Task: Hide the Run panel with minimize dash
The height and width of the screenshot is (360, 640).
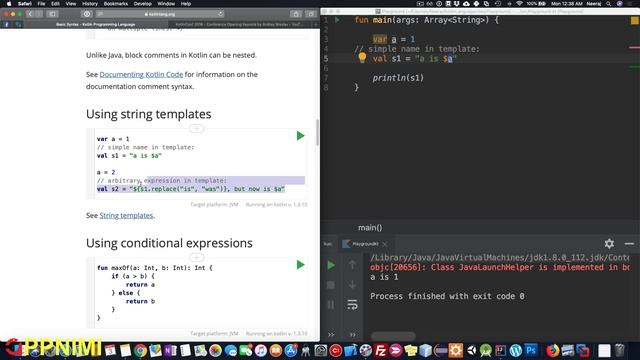Action: pos(629,244)
